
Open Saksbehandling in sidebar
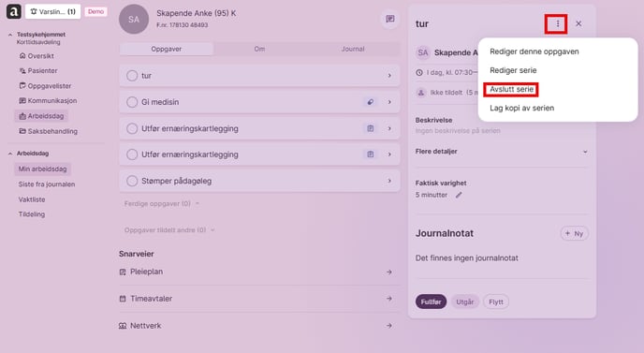(48, 131)
